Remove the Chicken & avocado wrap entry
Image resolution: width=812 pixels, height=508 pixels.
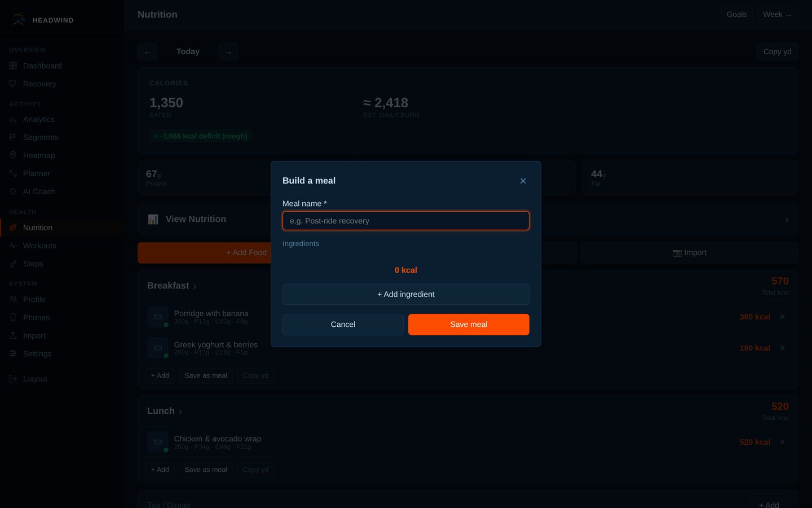pyautogui.click(x=782, y=442)
